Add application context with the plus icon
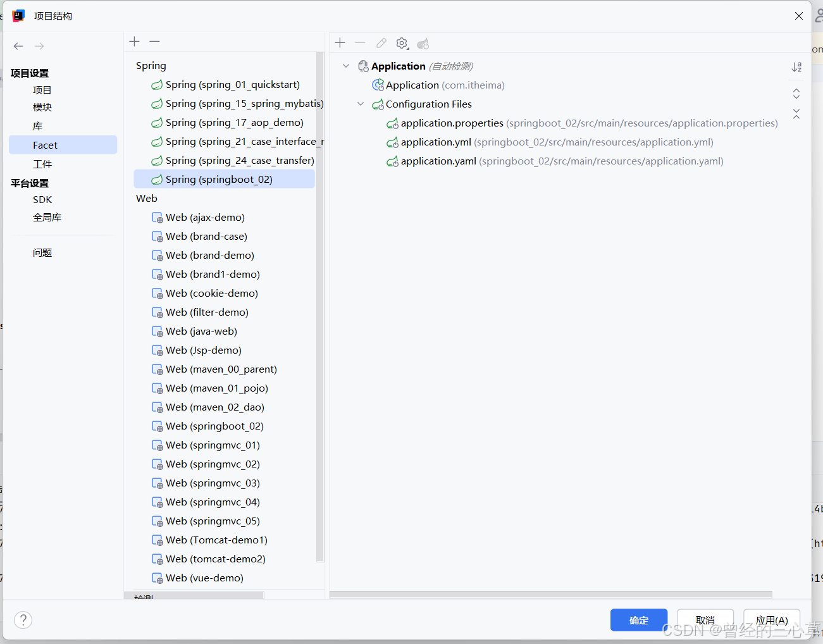This screenshot has height=644, width=823. pyautogui.click(x=340, y=42)
